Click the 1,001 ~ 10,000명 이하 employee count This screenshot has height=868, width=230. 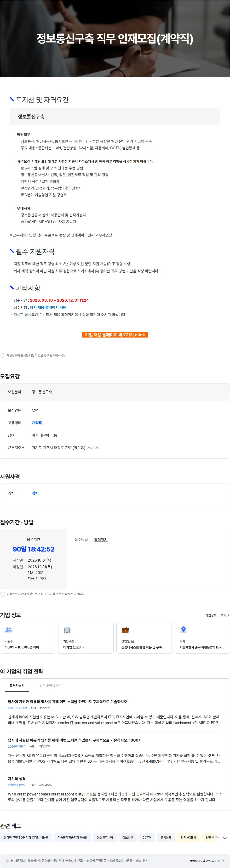(x=22, y=647)
